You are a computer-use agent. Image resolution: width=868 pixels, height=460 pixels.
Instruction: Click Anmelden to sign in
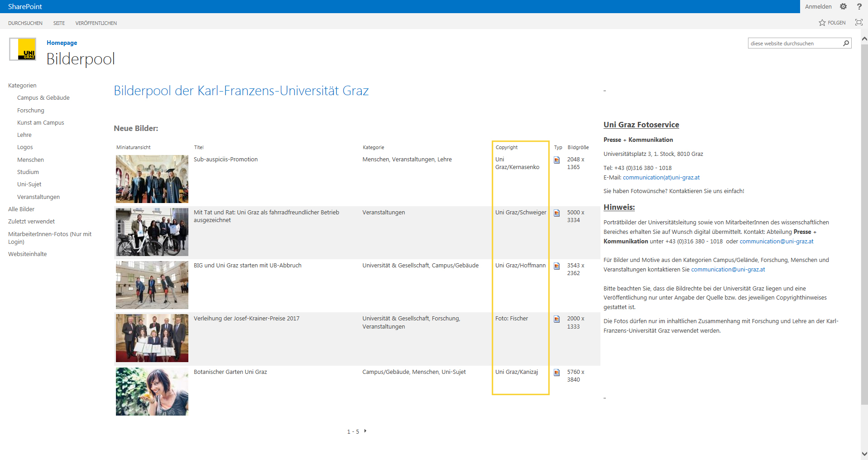pyautogui.click(x=818, y=6)
